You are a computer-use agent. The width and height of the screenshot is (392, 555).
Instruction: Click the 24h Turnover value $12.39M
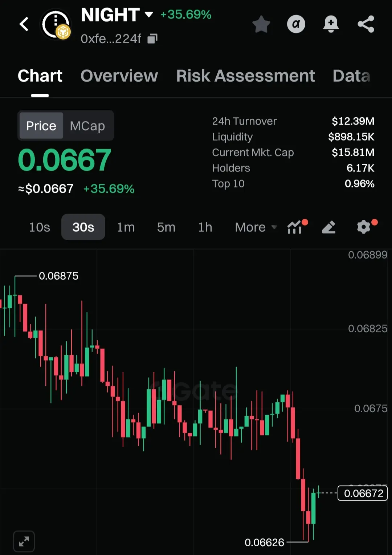click(x=353, y=121)
